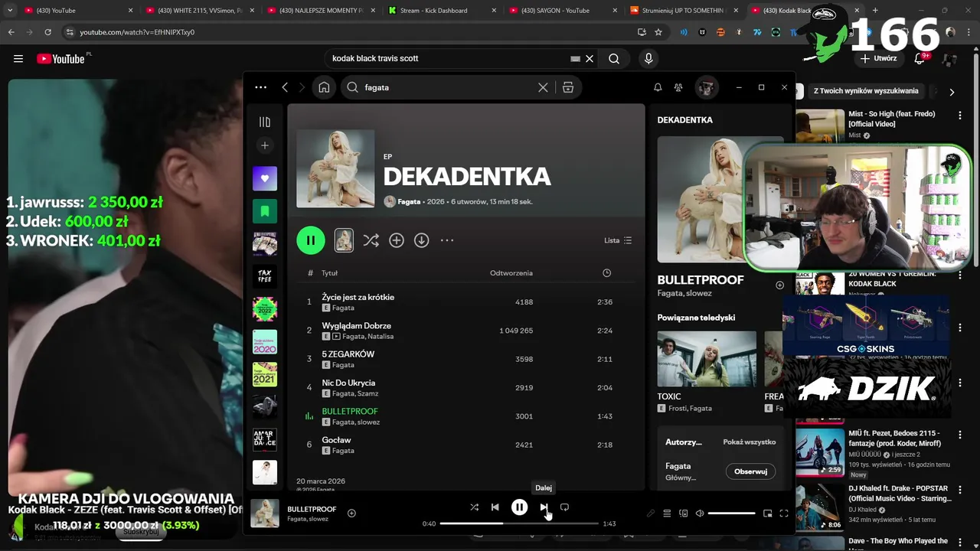Image resolution: width=980 pixels, height=551 pixels.
Task: Download the DEKADENTKA album
Action: (422, 240)
